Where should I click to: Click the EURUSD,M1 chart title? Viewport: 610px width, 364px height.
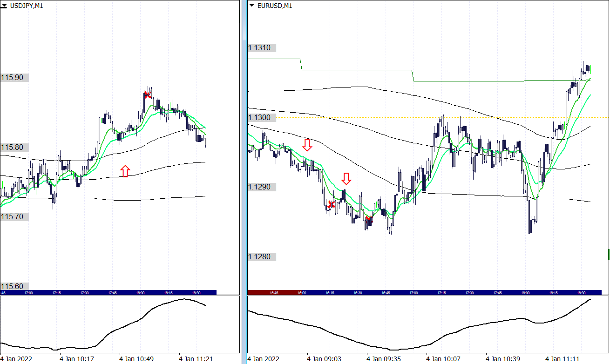(x=275, y=6)
